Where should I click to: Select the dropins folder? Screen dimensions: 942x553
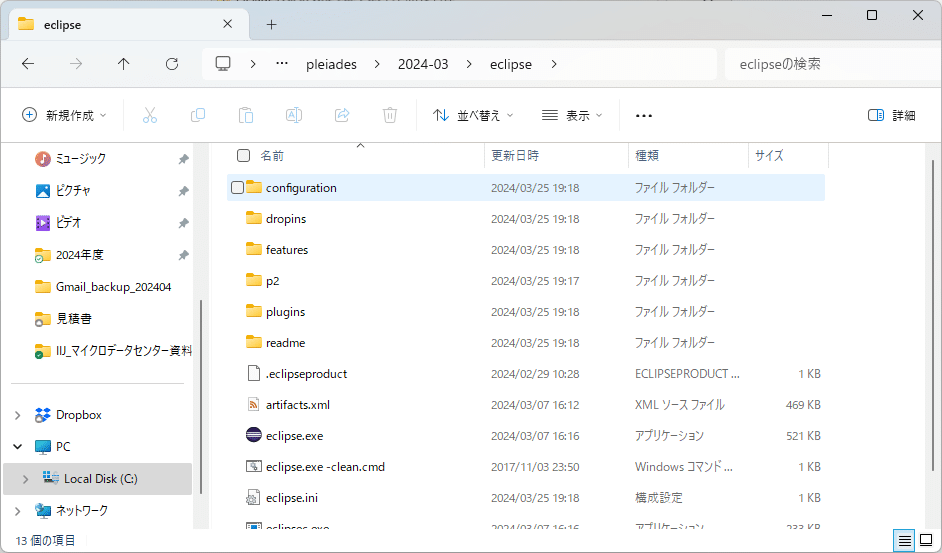[x=285, y=219]
